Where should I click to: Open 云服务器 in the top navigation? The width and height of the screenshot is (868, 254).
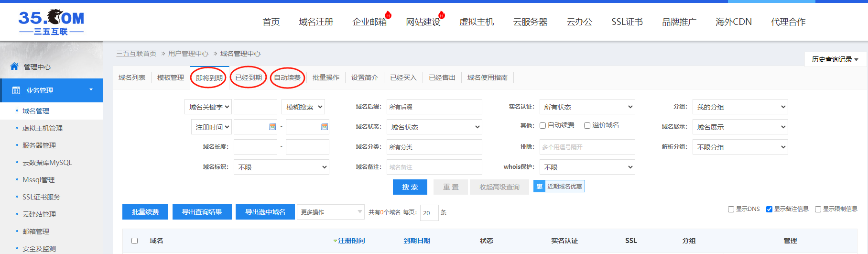(530, 22)
